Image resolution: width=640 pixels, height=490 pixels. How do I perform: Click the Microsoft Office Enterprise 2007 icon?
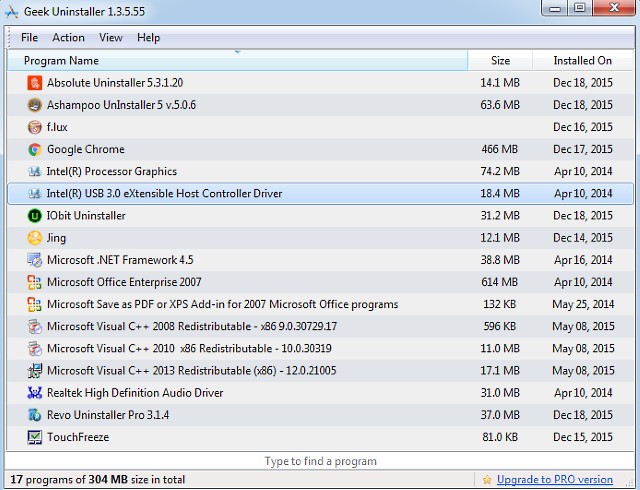click(x=35, y=282)
